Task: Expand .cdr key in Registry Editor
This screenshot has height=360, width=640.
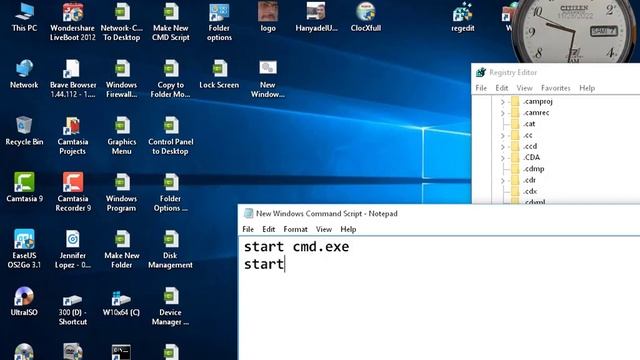Action: 503,180
